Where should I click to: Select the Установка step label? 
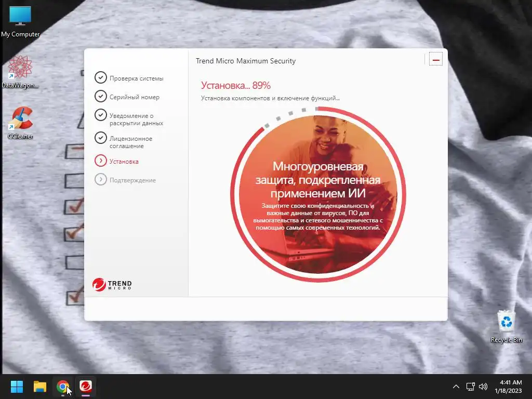[124, 162]
